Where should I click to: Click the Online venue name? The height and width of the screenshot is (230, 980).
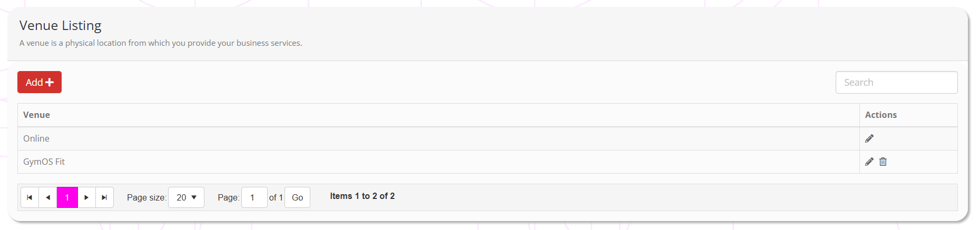tap(36, 138)
